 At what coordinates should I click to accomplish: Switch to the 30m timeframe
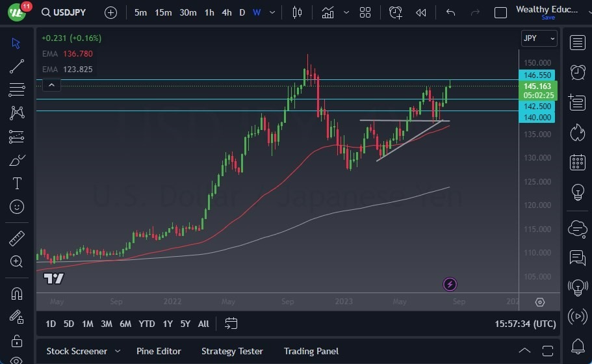[188, 12]
